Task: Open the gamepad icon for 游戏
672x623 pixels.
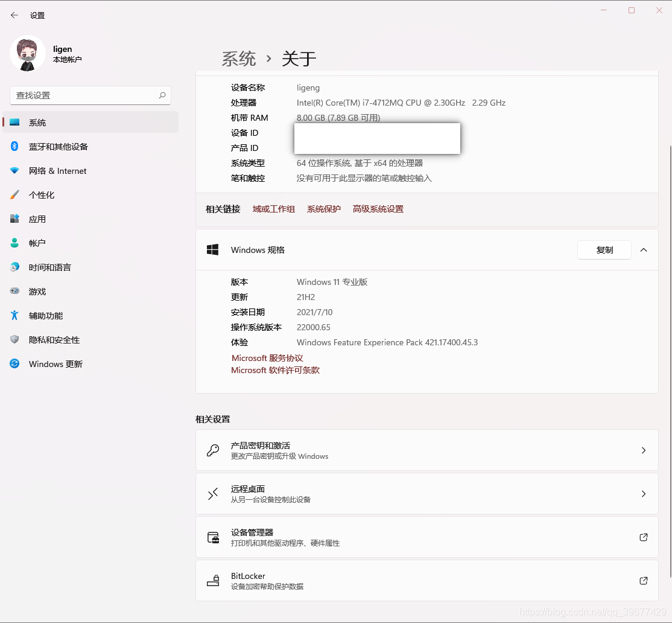Action: pyautogui.click(x=14, y=291)
